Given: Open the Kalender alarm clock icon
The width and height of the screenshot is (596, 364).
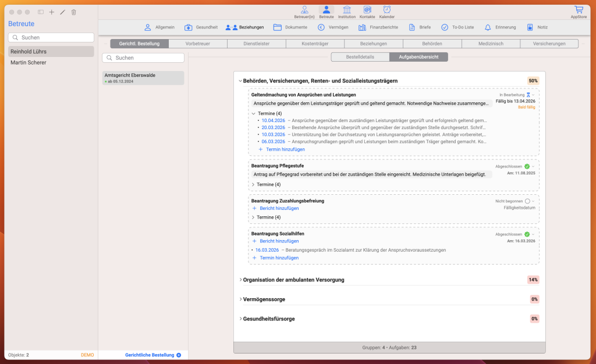Looking at the screenshot, I should (386, 10).
